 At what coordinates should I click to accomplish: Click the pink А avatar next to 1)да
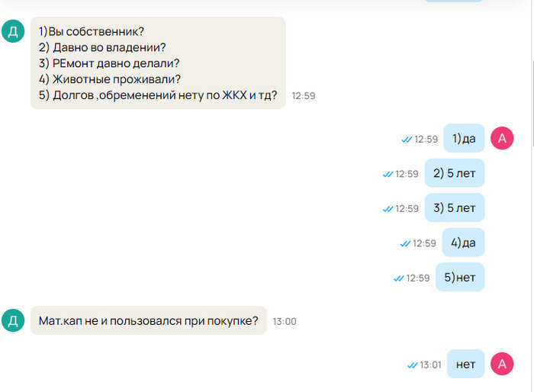pos(502,138)
